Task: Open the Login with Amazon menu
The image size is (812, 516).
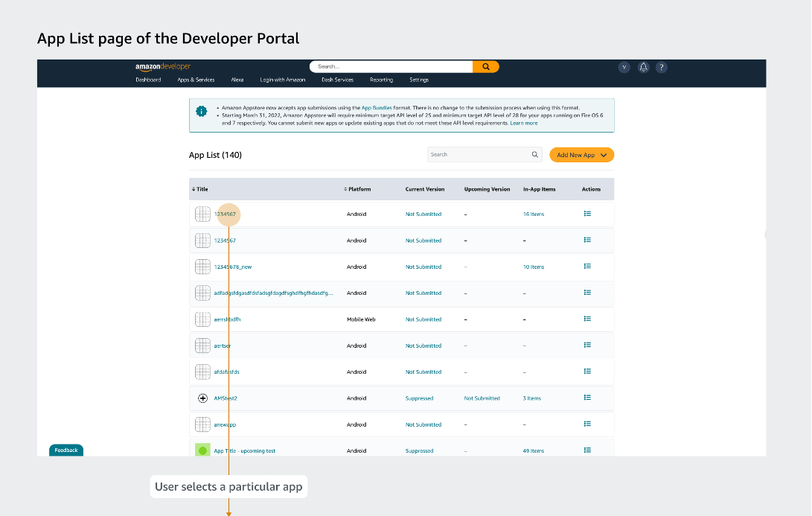Action: point(282,80)
